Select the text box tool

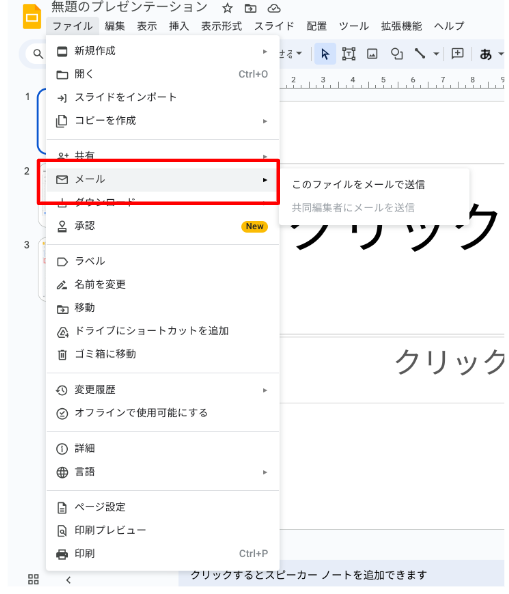pos(348,54)
